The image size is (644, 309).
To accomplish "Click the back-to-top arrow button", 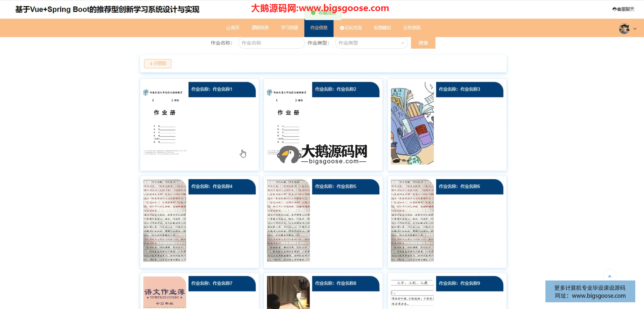I will [x=609, y=276].
